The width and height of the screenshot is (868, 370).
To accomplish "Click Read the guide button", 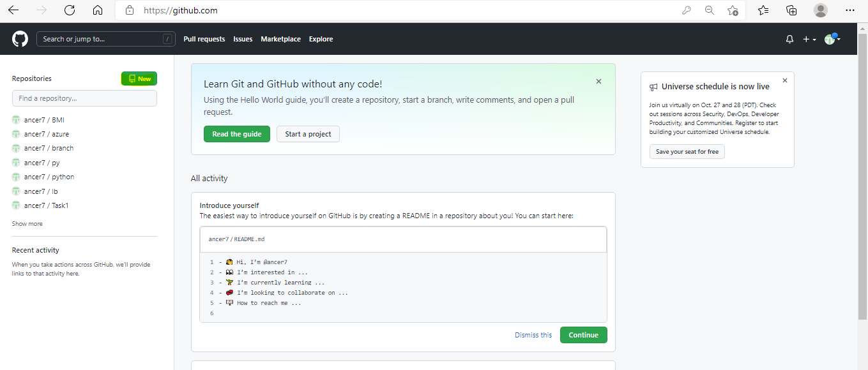I will (237, 134).
